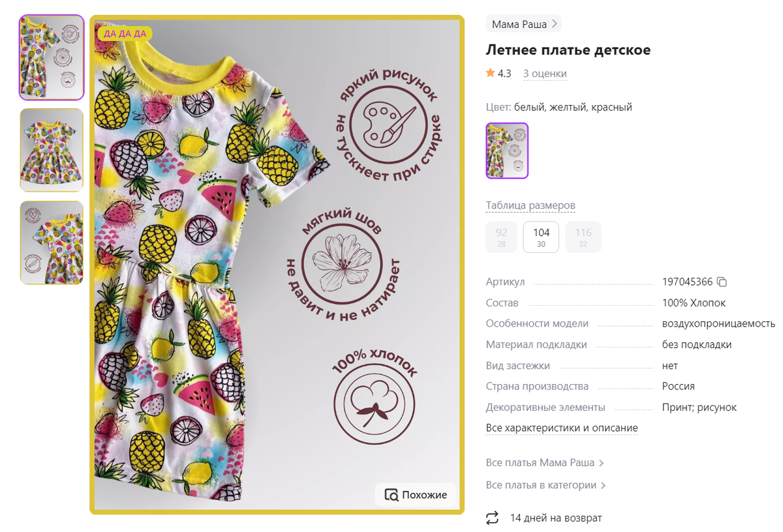Viewport: 783px width, 532px height.
Task: Expand Все характеристики и описание
Action: point(562,428)
